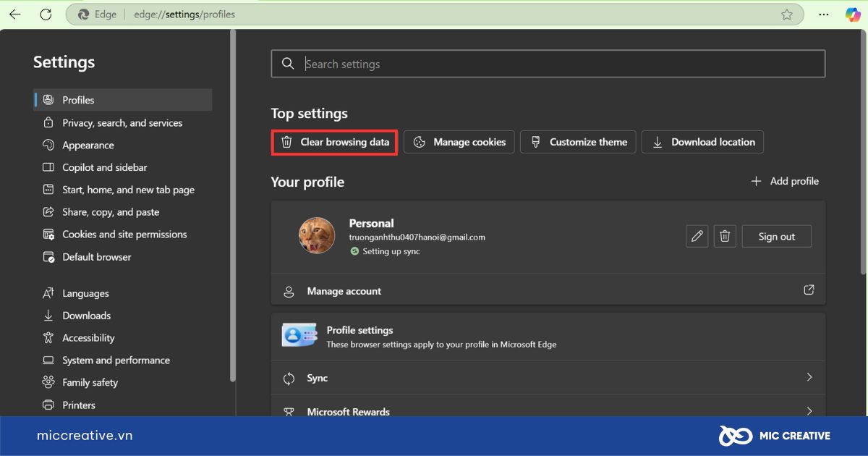
Task: Click the trash icon to remove Personal profile
Action: pos(726,236)
